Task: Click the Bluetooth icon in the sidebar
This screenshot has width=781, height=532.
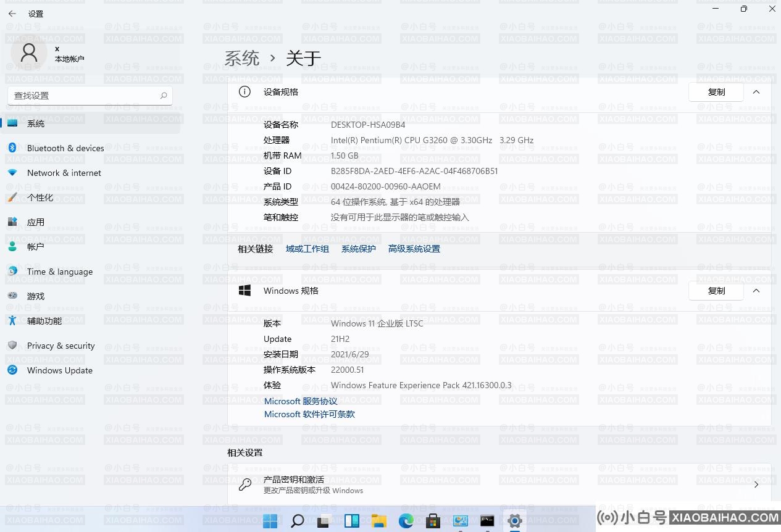Action: coord(12,148)
